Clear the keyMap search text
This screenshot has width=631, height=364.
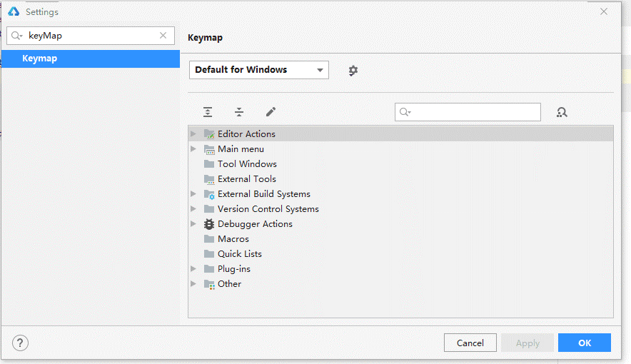coord(163,36)
